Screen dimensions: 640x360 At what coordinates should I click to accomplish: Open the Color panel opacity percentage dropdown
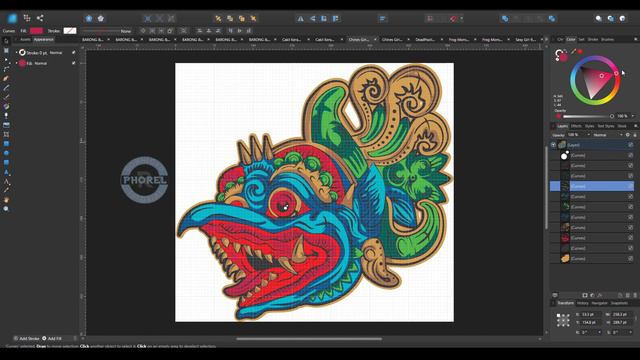[x=633, y=116]
